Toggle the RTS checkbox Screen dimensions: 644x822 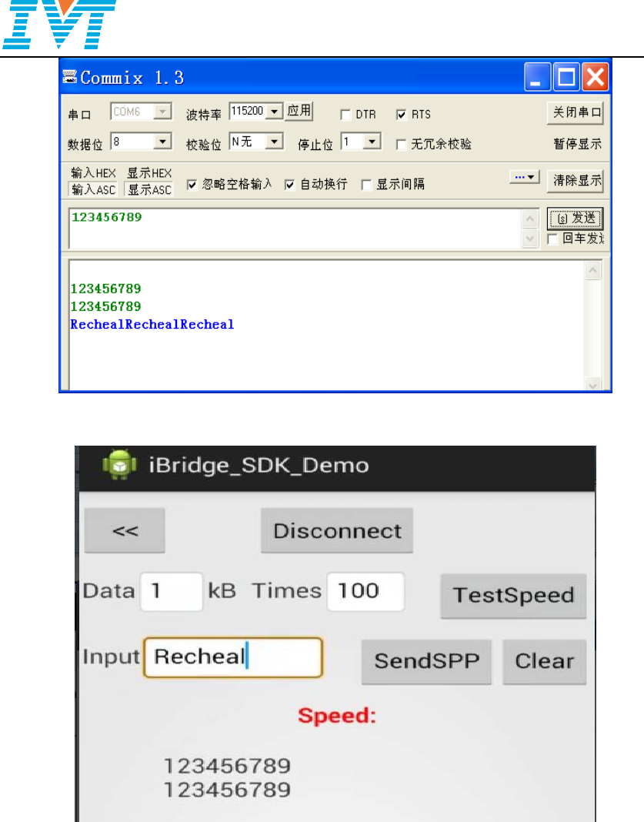point(402,115)
